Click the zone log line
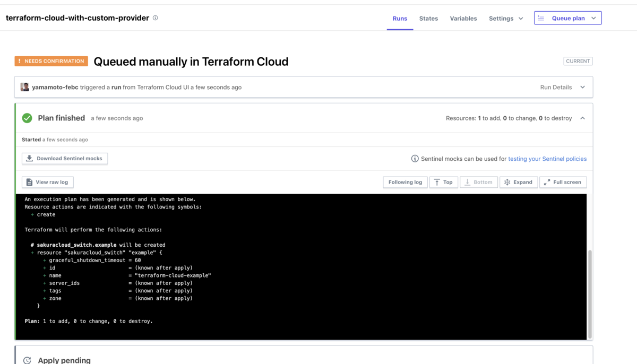 coord(118,299)
